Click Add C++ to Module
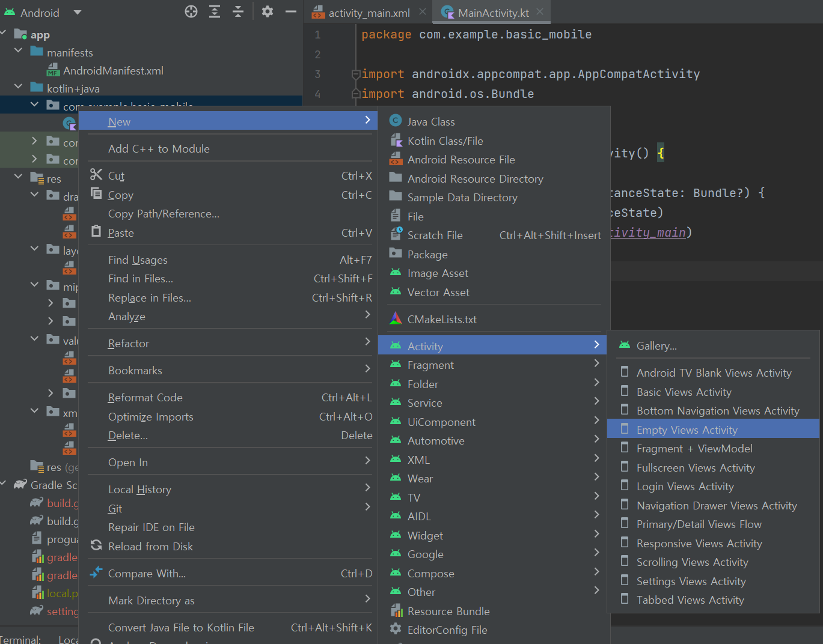The width and height of the screenshot is (823, 644). pos(228,148)
